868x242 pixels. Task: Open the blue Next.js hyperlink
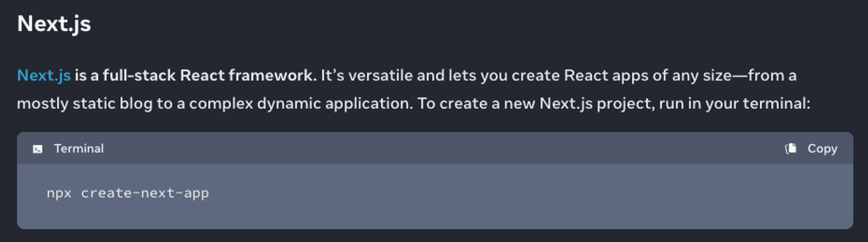click(x=43, y=75)
